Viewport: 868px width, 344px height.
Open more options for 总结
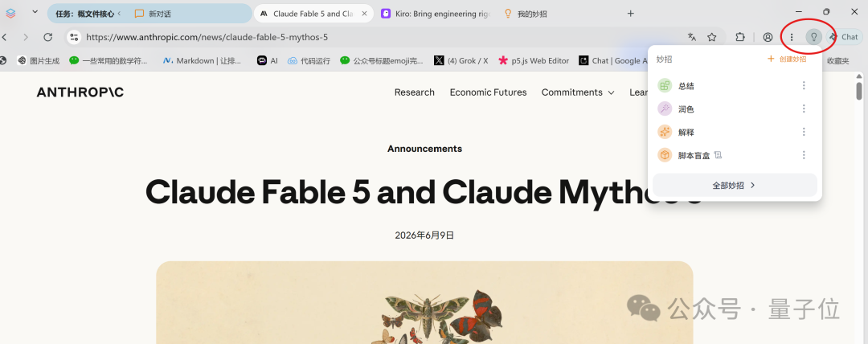(804, 85)
